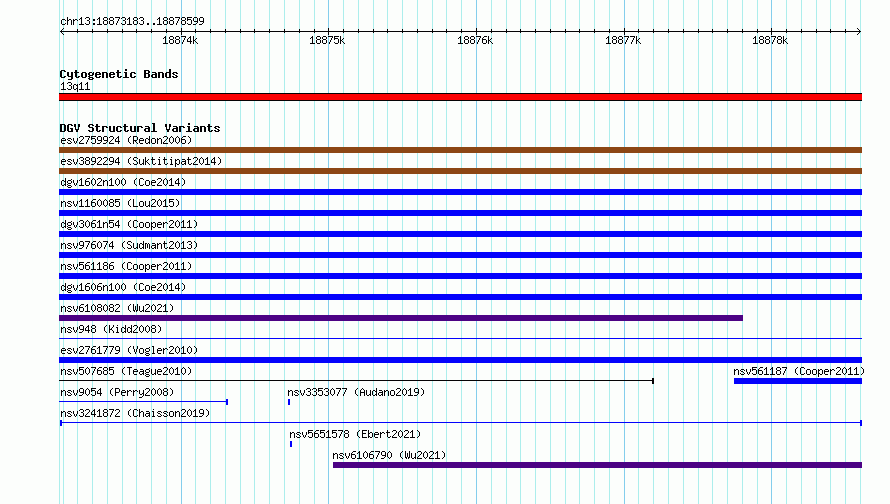The height and width of the screenshot is (504, 890).
Task: Open nsv5651578 (Ebert2021) label
Action: (355, 434)
